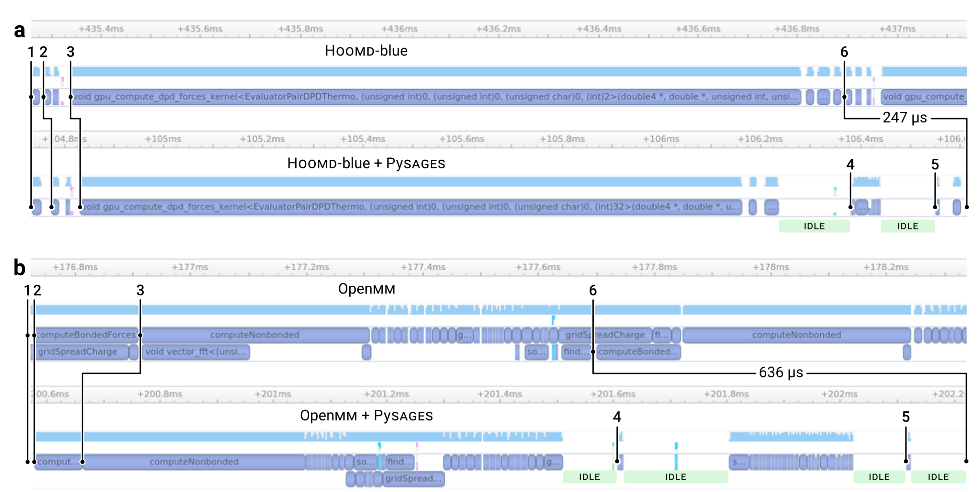Click the first IDLE box under HOOMD-blue + PySAGES

pyautogui.click(x=814, y=226)
